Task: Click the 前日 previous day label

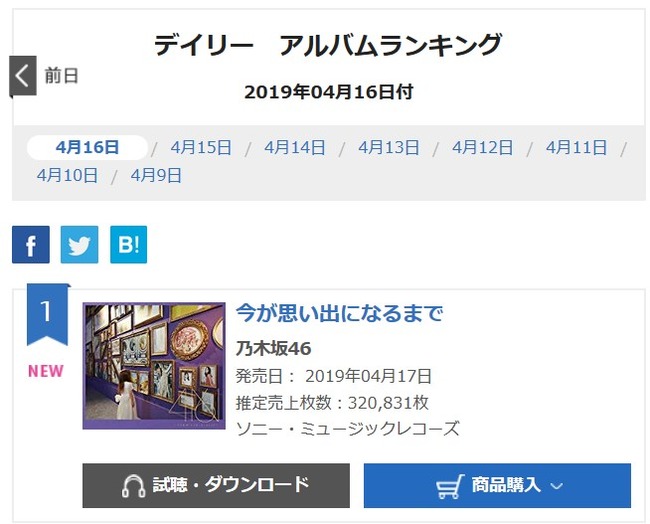Action: 61,76
